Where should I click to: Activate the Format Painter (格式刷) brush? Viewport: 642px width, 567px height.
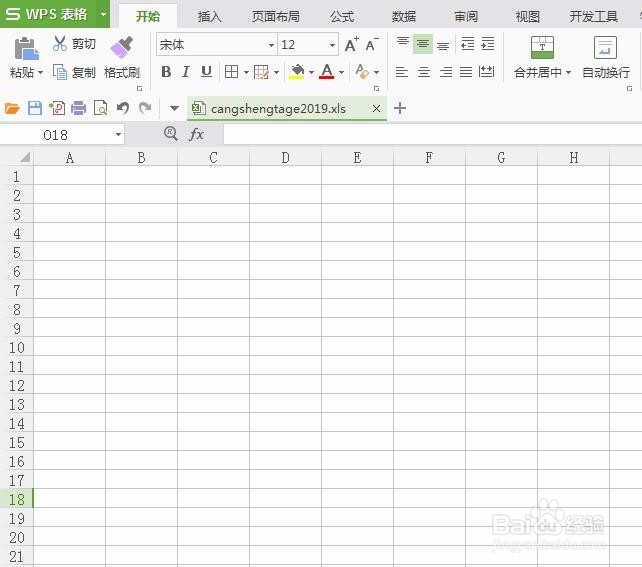click(x=122, y=47)
